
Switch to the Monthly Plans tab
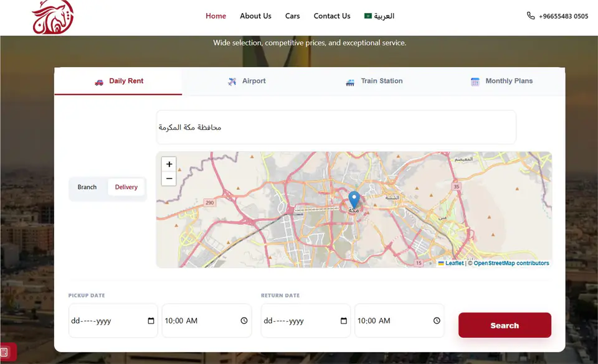[501, 81]
